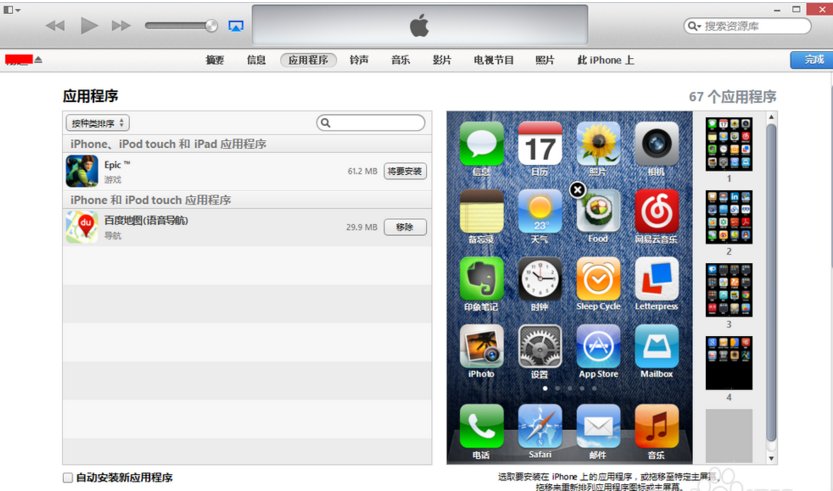Select the App Store icon
833x491 pixels.
[x=598, y=346]
